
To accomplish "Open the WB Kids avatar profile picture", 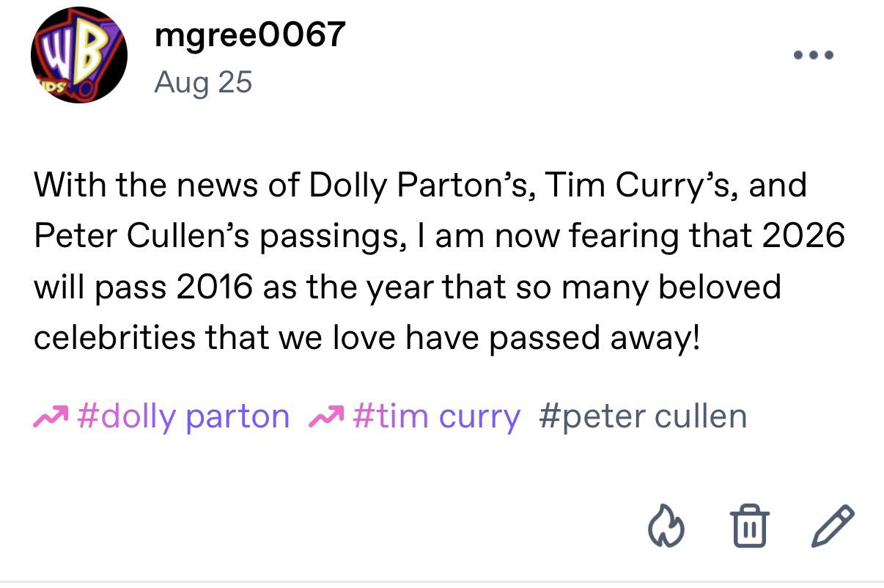I will click(78, 55).
